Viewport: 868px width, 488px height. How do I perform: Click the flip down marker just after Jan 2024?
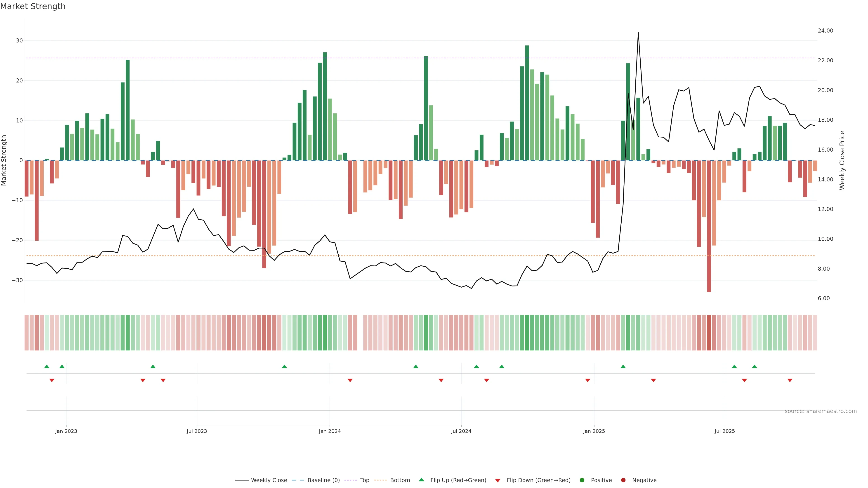point(350,380)
